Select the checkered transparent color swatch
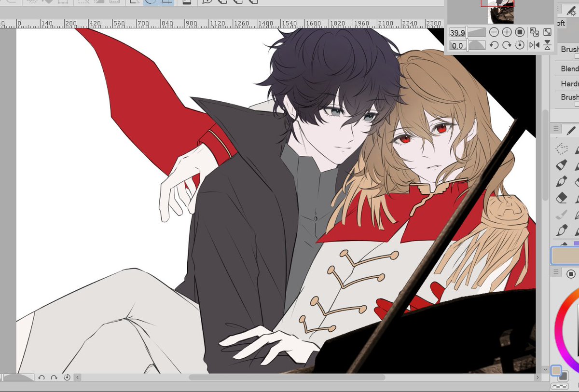Viewport: 579px width, 392px height. click(559, 386)
